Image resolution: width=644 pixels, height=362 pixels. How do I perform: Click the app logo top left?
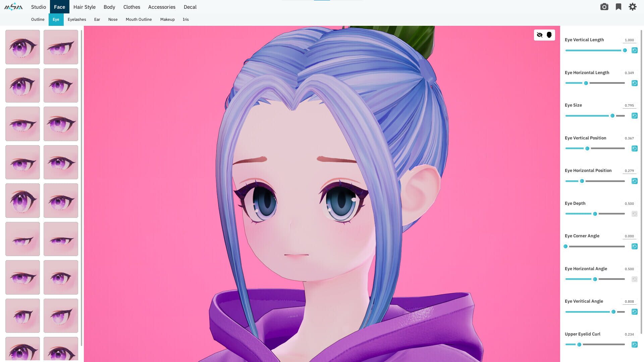tap(13, 6)
